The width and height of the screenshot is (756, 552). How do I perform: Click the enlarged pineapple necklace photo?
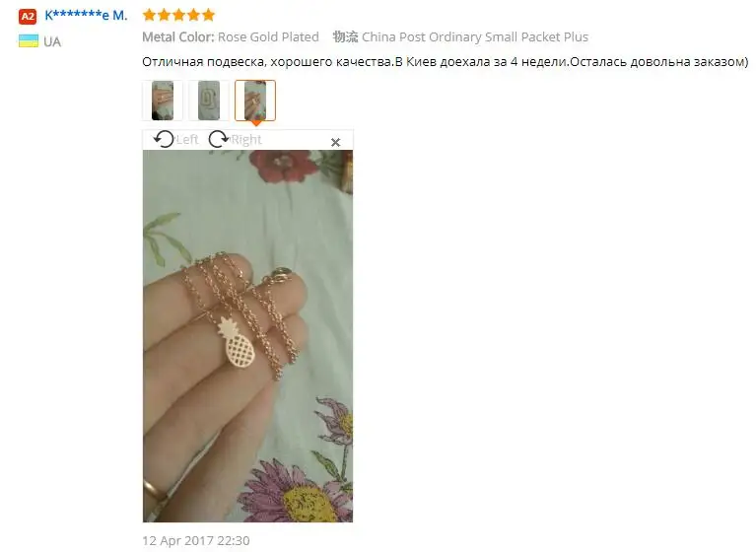247,336
